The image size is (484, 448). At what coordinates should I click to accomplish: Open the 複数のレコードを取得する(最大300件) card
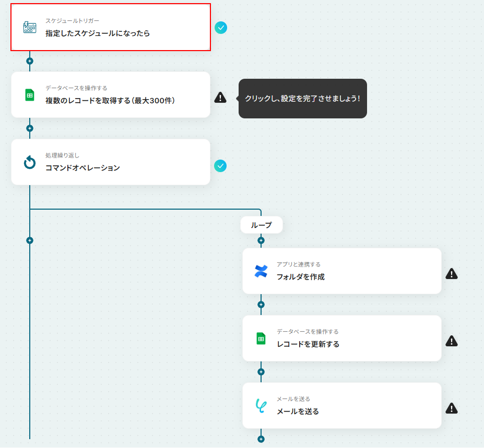coord(111,94)
